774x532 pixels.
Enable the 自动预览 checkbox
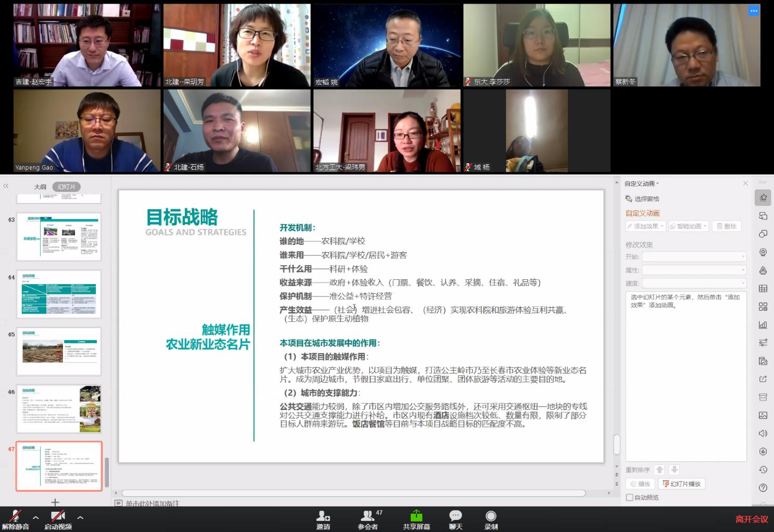(x=630, y=498)
